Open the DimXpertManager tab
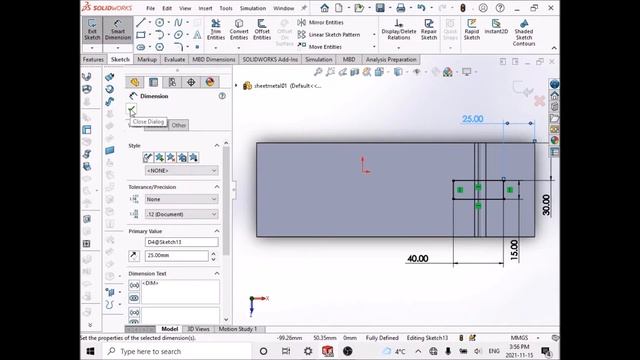This screenshot has height=360, width=640. (x=191, y=82)
